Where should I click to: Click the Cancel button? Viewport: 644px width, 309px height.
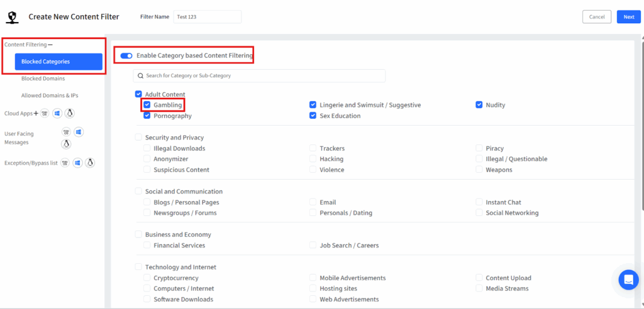tap(597, 17)
